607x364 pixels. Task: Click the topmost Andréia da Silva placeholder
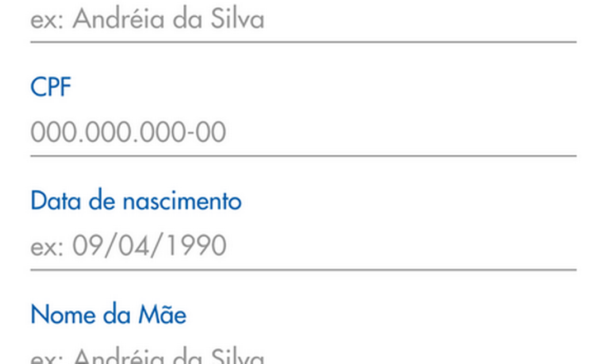(147, 20)
